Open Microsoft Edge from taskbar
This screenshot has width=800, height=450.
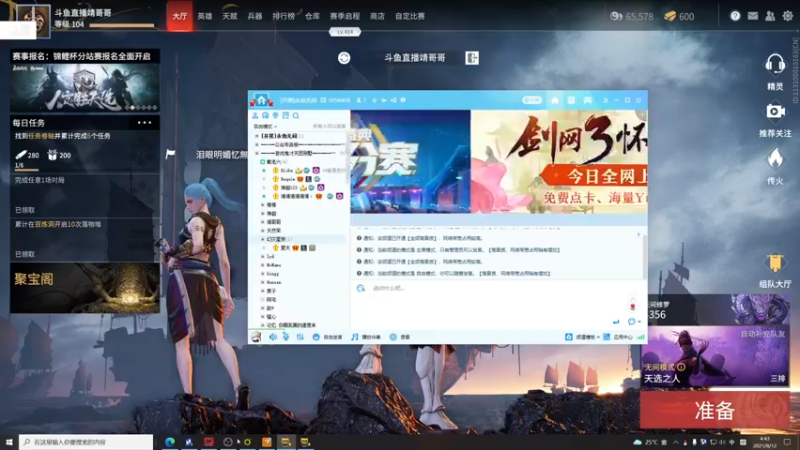[170, 442]
